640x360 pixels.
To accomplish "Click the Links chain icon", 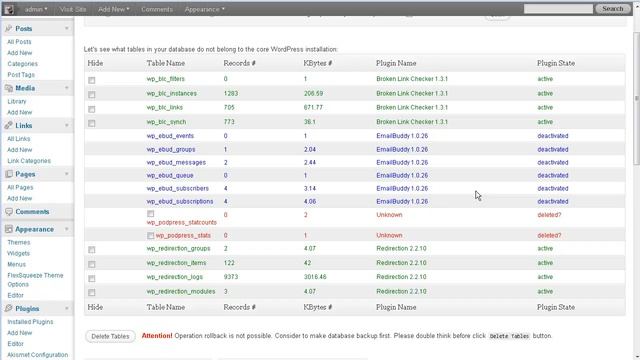I will (9, 126).
